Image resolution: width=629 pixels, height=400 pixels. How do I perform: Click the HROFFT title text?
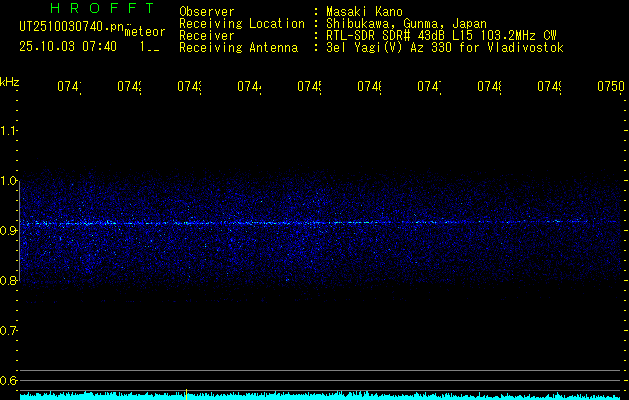(x=88, y=7)
